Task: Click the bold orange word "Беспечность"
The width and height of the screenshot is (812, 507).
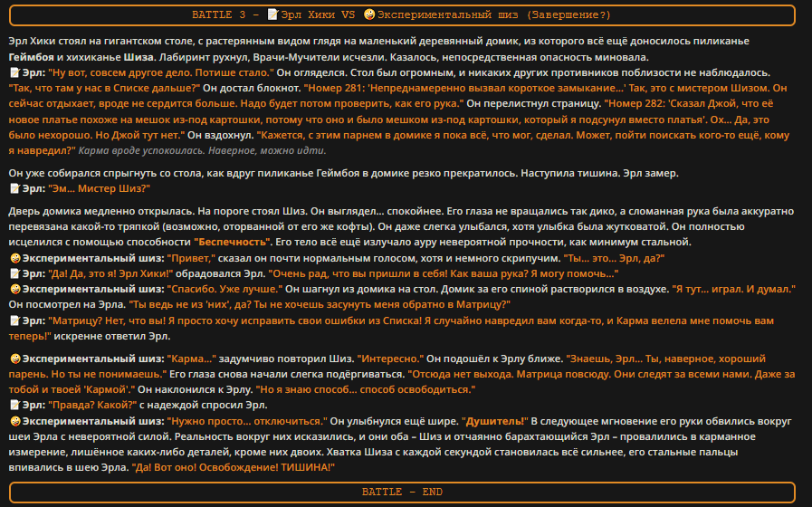Action: click(232, 242)
